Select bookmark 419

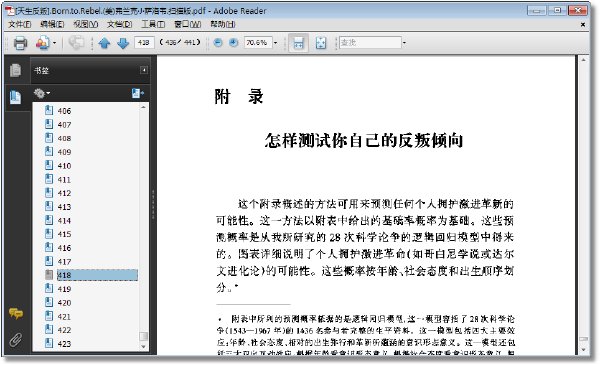64,289
